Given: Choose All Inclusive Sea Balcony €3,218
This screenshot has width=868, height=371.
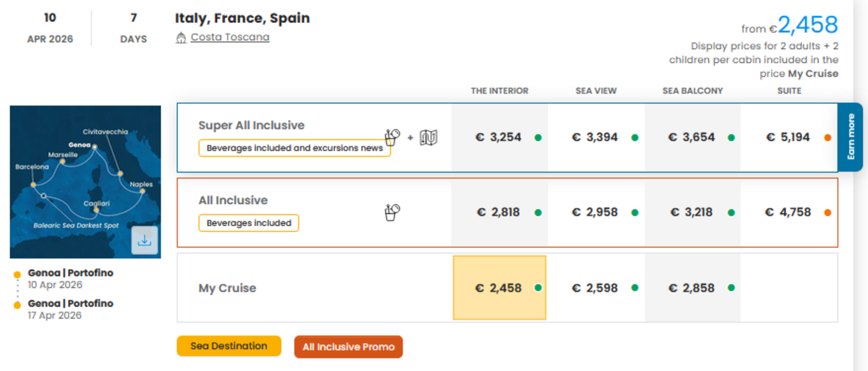Looking at the screenshot, I should 692,212.
